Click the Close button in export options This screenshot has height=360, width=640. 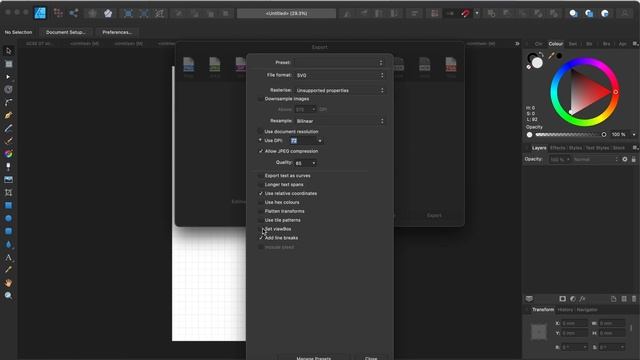[371, 358]
